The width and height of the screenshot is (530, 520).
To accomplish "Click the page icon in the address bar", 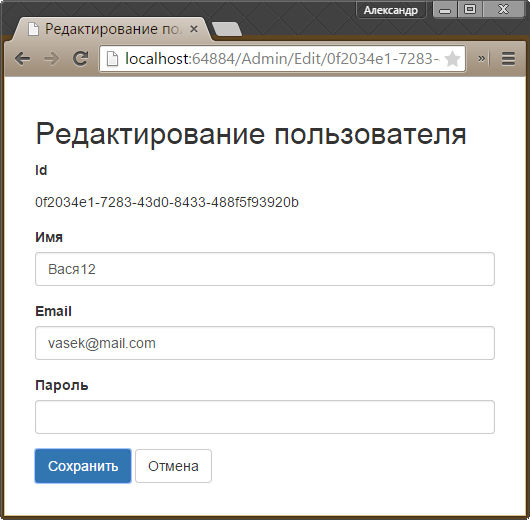I will pos(112,59).
